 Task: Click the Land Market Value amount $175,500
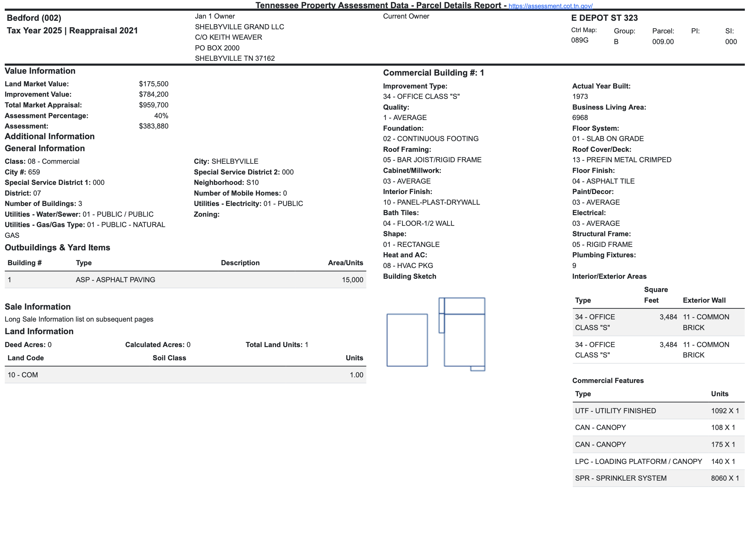coord(153,84)
